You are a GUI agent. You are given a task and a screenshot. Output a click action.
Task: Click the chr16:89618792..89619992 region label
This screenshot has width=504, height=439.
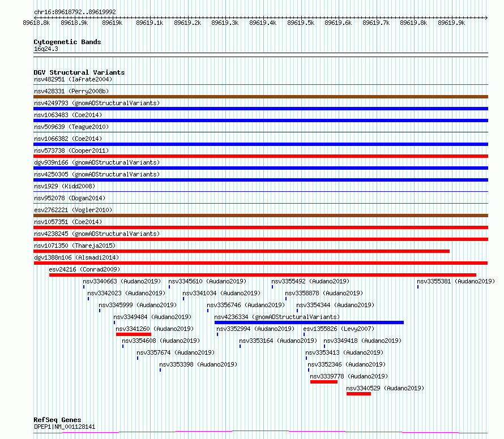(75, 12)
